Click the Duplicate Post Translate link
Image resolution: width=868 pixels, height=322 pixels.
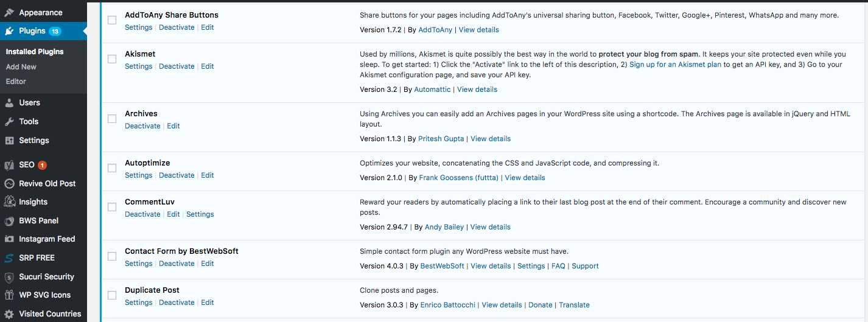574,305
